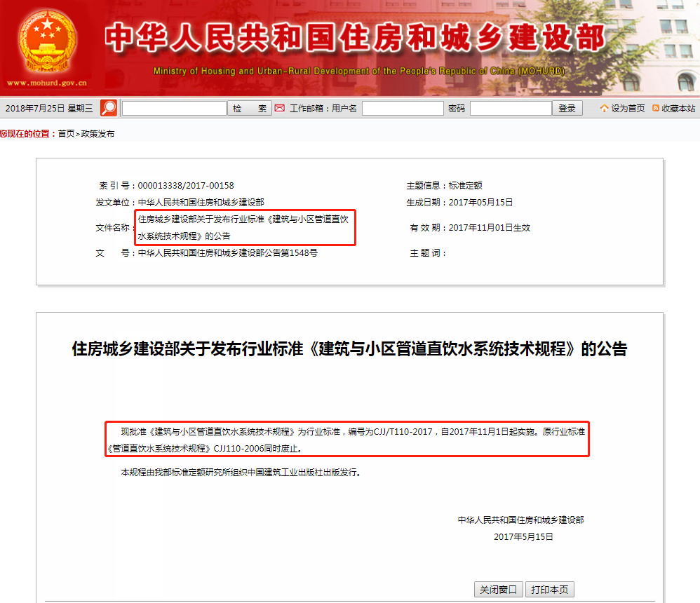Click the 打印本页 print page button

coord(550,590)
